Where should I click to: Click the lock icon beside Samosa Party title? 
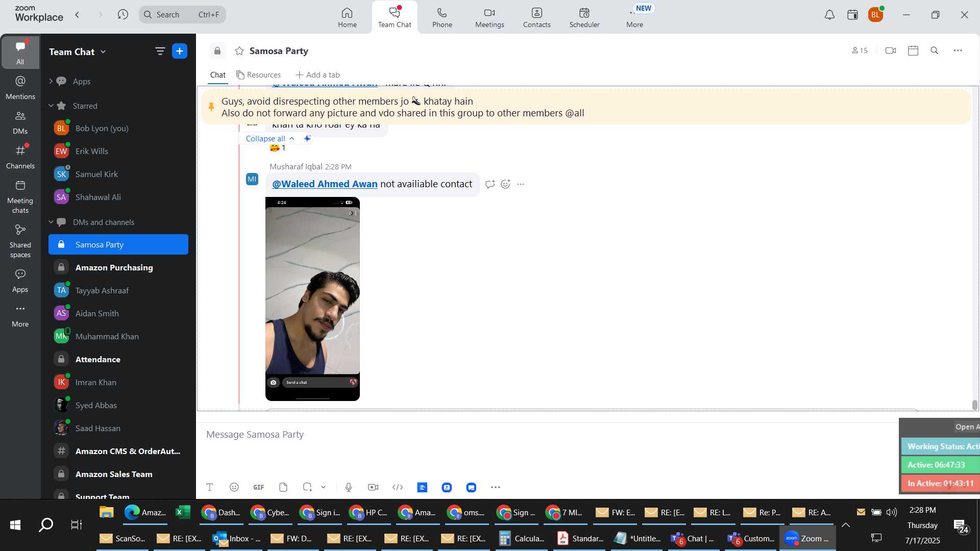[217, 51]
